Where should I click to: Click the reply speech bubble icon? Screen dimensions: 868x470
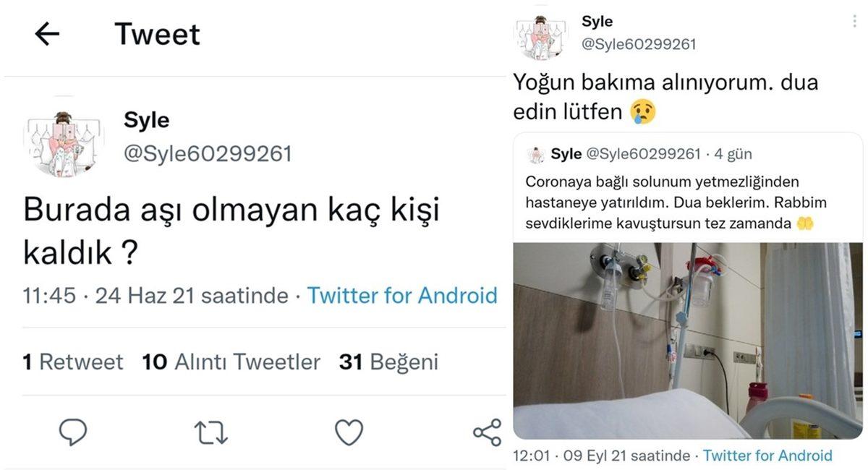tap(72, 432)
